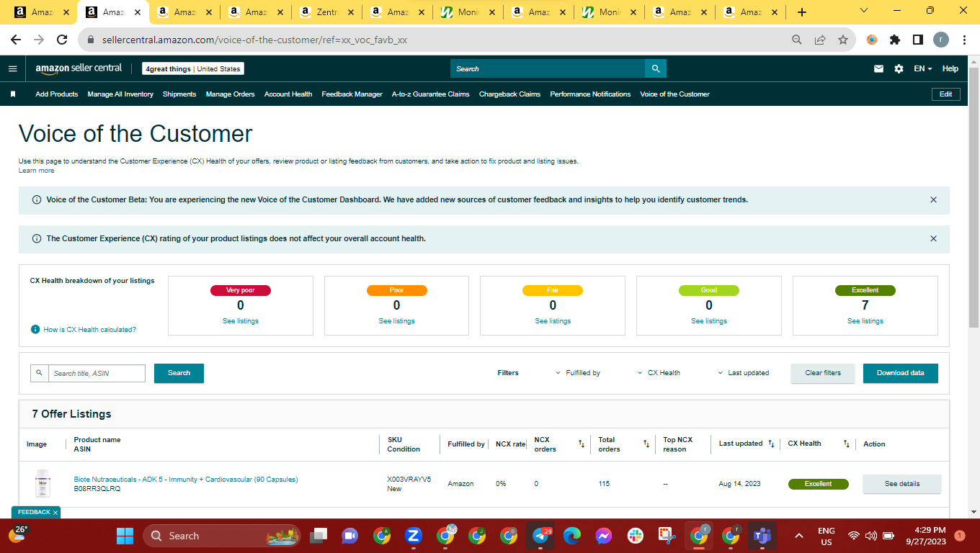Switch to the Zentr browser tab
Screen dimensions: 980x553
click(x=326, y=12)
